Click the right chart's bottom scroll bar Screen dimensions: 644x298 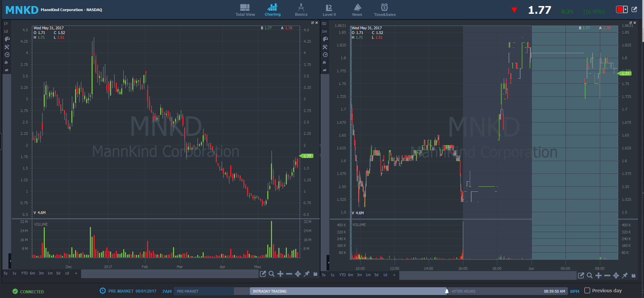click(x=488, y=275)
